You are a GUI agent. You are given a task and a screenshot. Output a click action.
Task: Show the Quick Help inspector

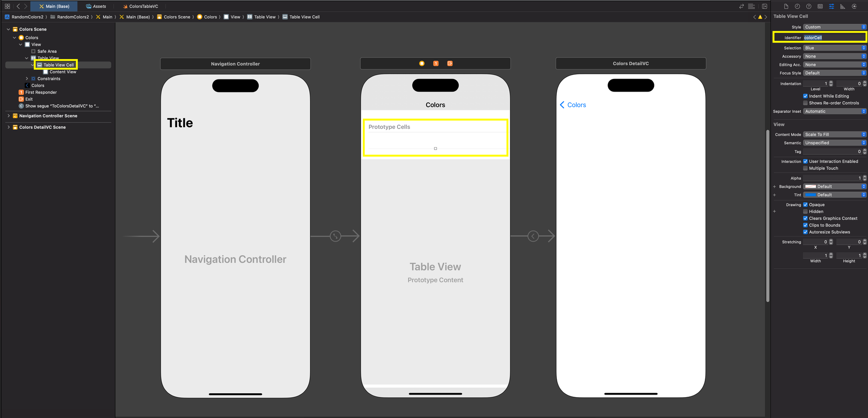point(809,6)
